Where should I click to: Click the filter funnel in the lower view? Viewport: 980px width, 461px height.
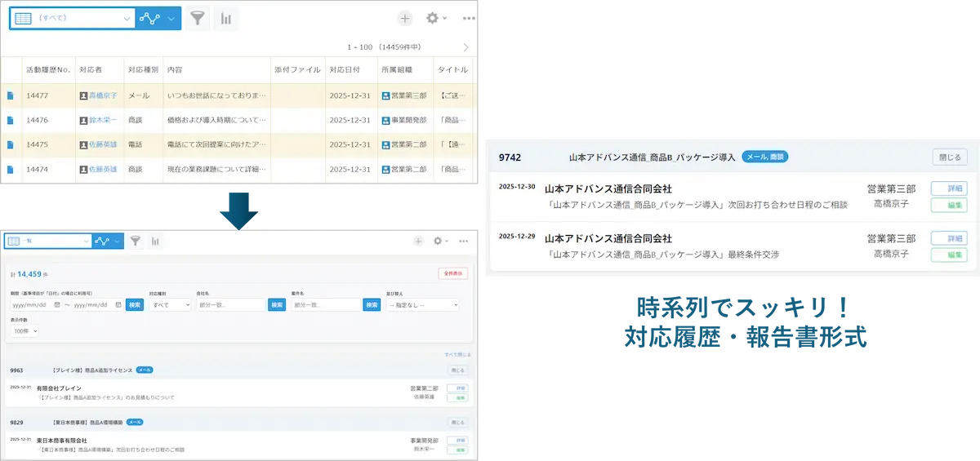[x=136, y=241]
